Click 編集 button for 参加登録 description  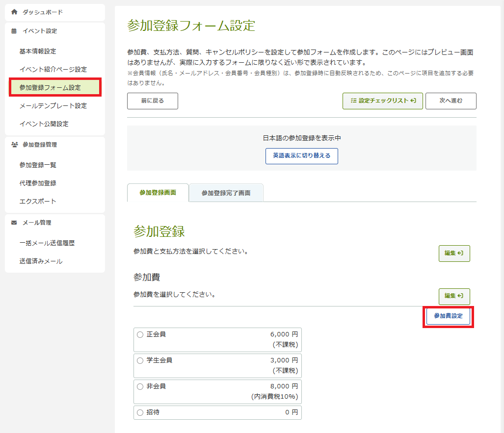(454, 254)
